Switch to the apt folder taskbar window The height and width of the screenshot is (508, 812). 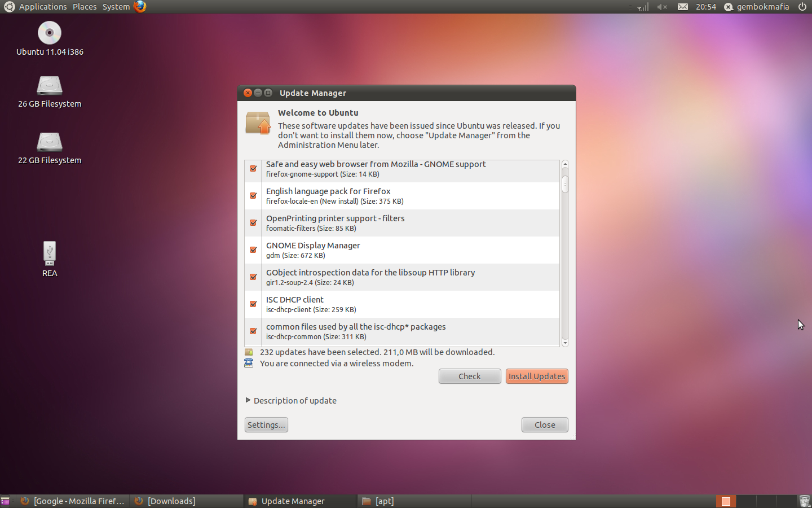(x=414, y=501)
